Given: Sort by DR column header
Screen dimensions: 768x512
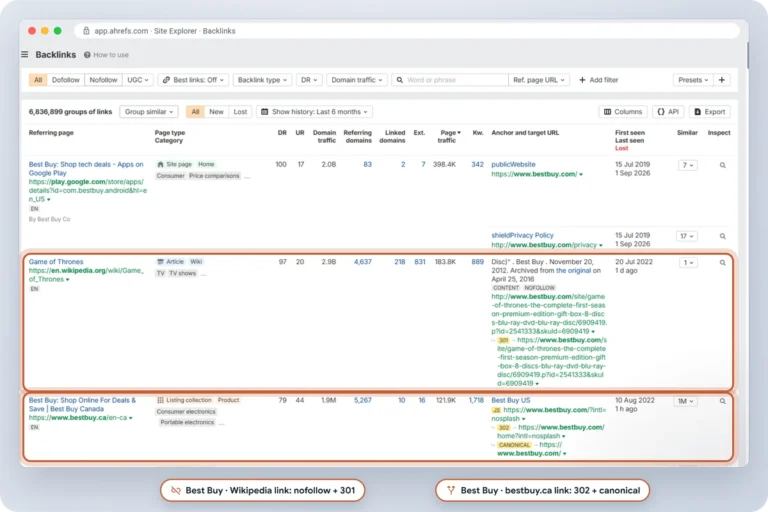Looking at the screenshot, I should coord(282,133).
